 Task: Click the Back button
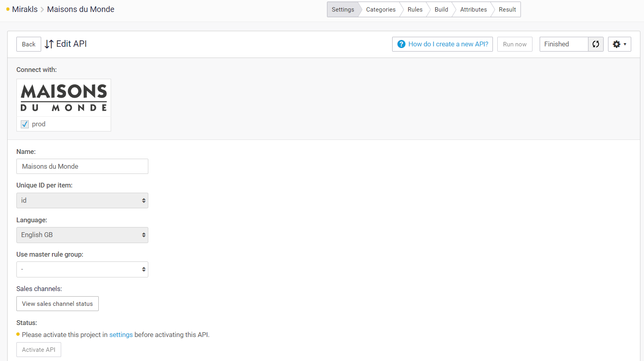point(29,44)
